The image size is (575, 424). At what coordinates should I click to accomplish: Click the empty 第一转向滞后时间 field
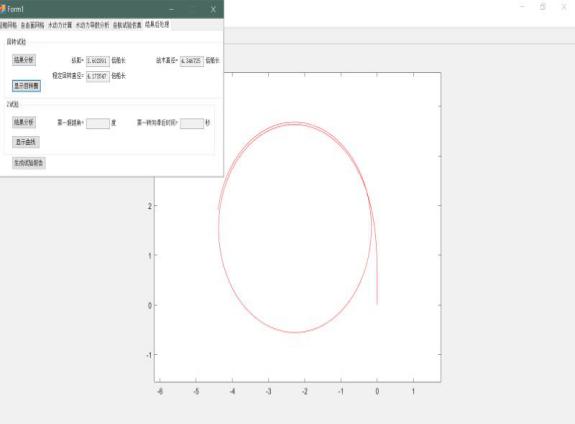pyautogui.click(x=192, y=123)
